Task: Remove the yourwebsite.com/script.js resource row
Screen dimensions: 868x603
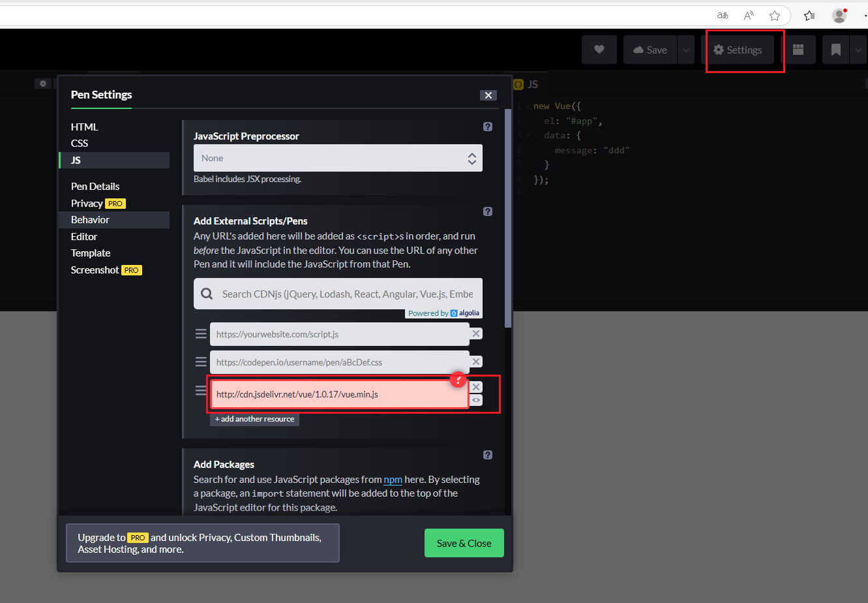Action: click(476, 333)
